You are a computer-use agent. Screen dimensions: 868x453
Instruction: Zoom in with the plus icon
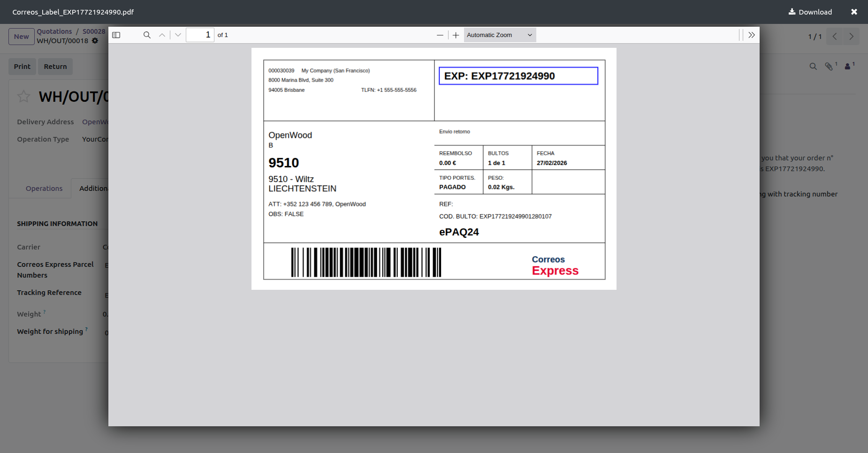pos(456,35)
